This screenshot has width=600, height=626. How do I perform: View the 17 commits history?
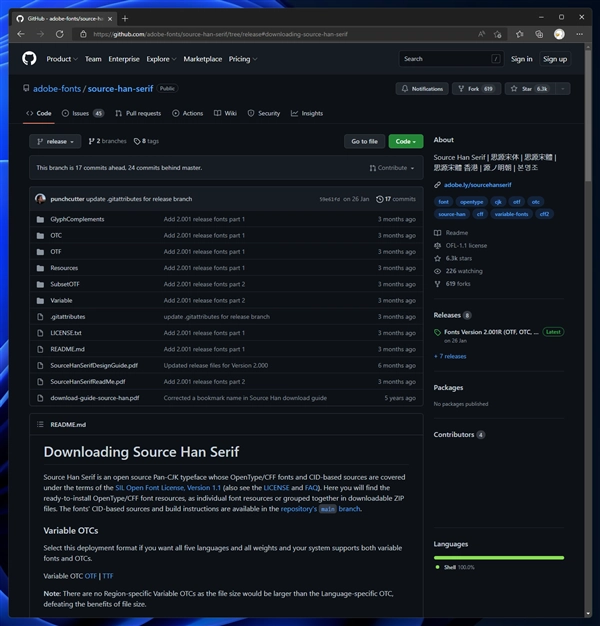pos(396,199)
